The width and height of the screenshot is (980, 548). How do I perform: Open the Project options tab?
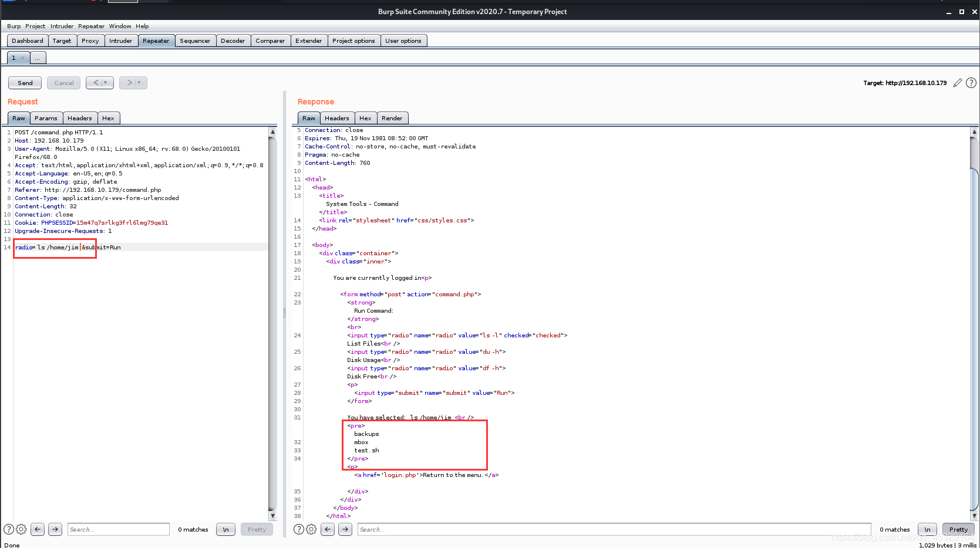(x=353, y=40)
